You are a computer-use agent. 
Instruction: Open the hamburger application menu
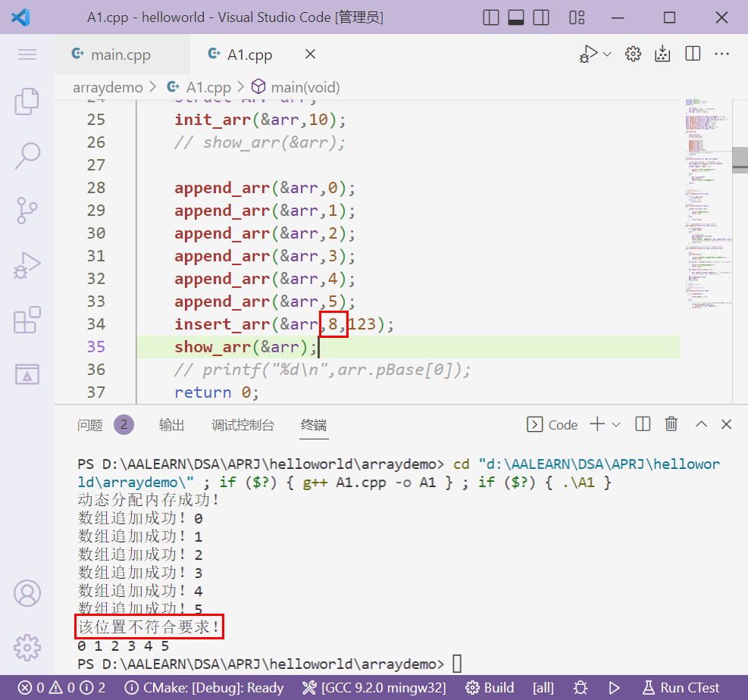tap(27, 55)
